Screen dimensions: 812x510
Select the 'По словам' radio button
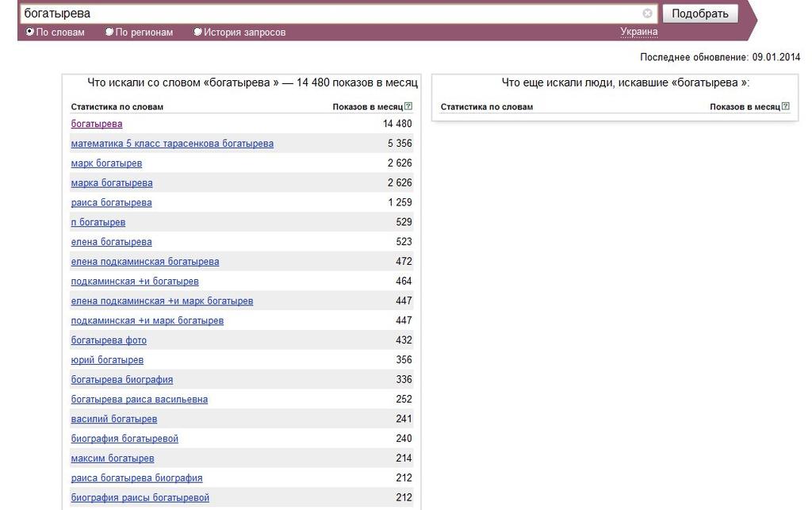(30, 32)
